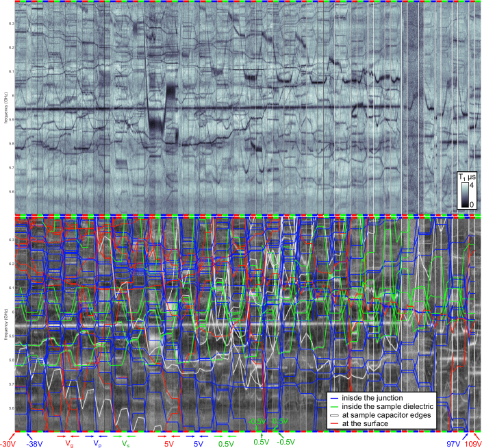Click the left-pointing blue arrow beside Vp
Viewport: 482px width, 448px height.
(x=103, y=436)
